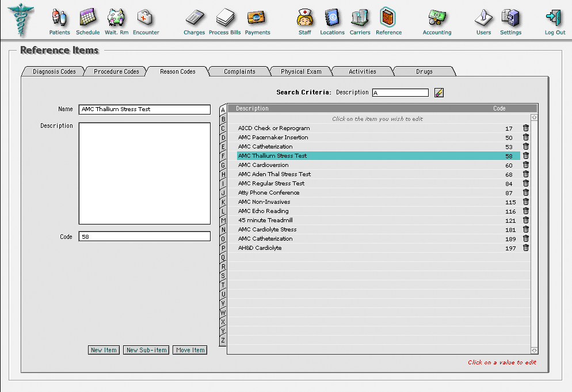Image resolution: width=572 pixels, height=392 pixels.
Task: Click the Code input field
Action: [145, 237]
